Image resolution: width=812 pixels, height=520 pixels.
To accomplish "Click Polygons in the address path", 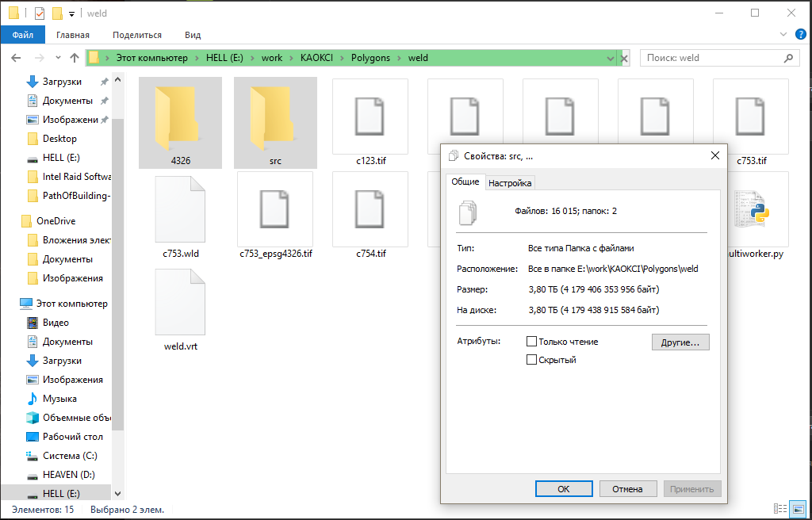I will (371, 58).
